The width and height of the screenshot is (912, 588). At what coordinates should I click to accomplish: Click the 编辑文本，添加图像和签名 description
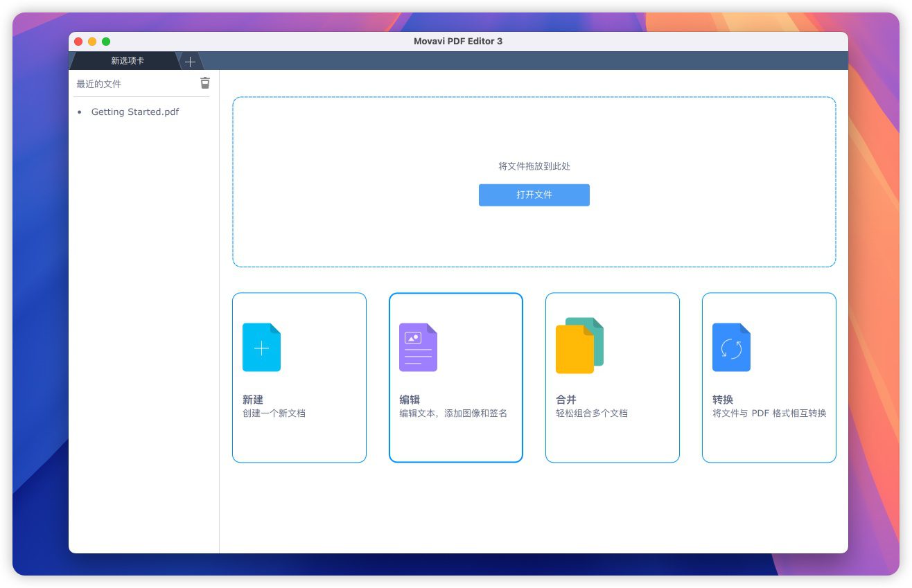(453, 413)
